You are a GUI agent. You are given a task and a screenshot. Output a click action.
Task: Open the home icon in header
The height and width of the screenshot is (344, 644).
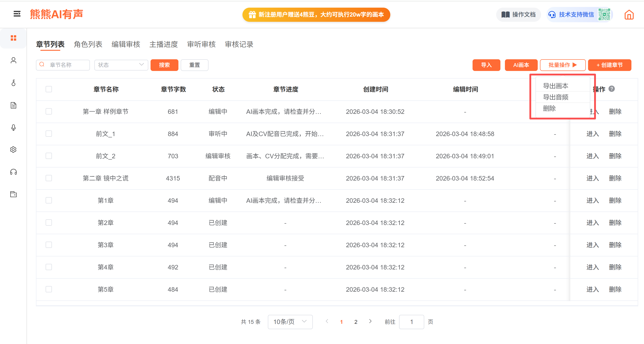[x=629, y=15]
